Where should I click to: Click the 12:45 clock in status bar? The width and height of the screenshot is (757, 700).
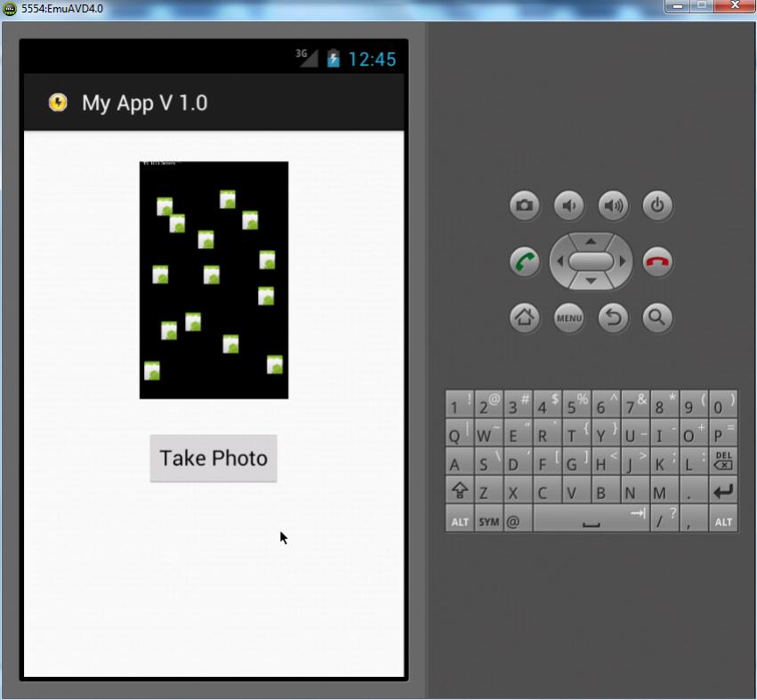coord(372,60)
